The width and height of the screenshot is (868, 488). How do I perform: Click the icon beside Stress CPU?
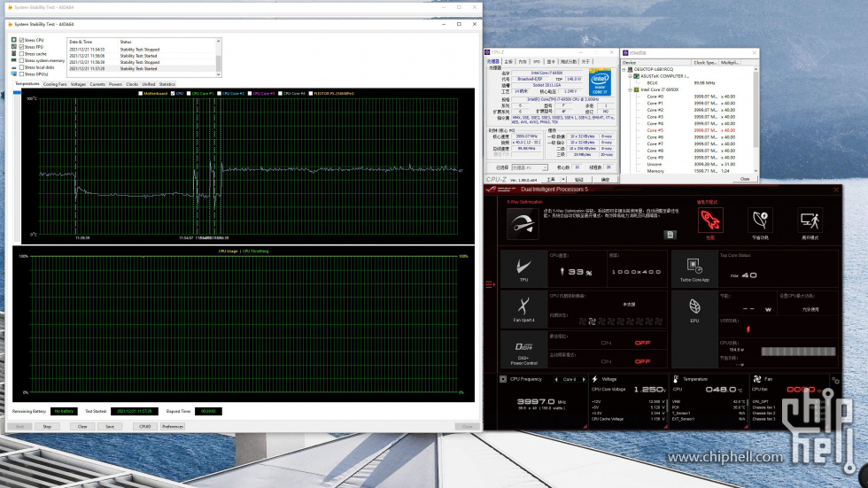point(14,40)
